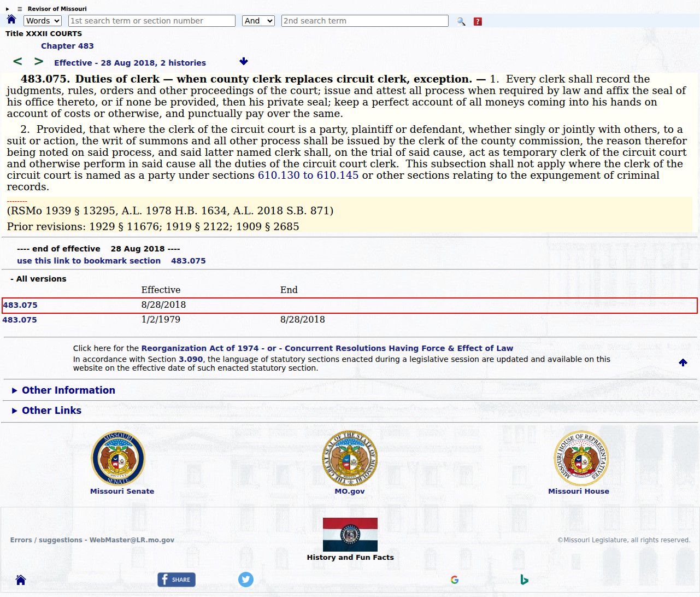The image size is (700, 597).
Task: Follow the 610.130 to 610.145 sections link
Action: [x=308, y=175]
